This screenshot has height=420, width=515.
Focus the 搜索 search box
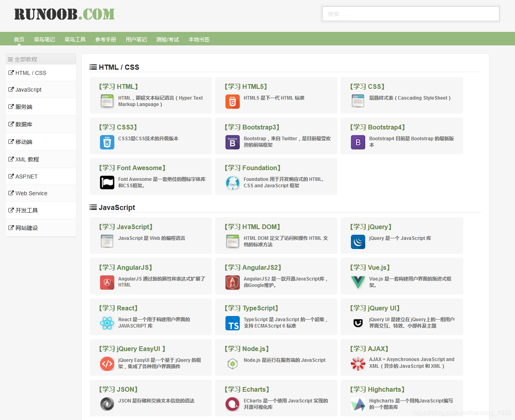coord(411,14)
